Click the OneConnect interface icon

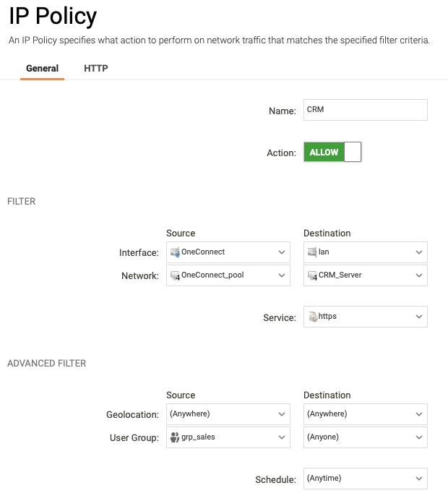tap(175, 252)
